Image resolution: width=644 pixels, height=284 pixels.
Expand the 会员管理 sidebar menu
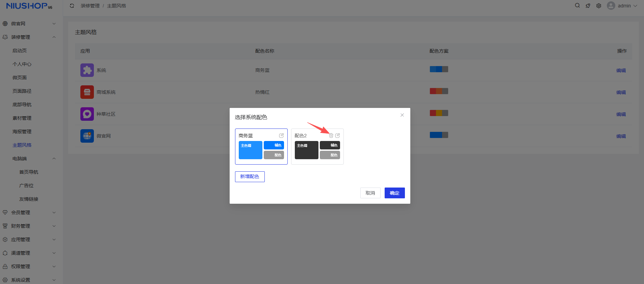29,212
